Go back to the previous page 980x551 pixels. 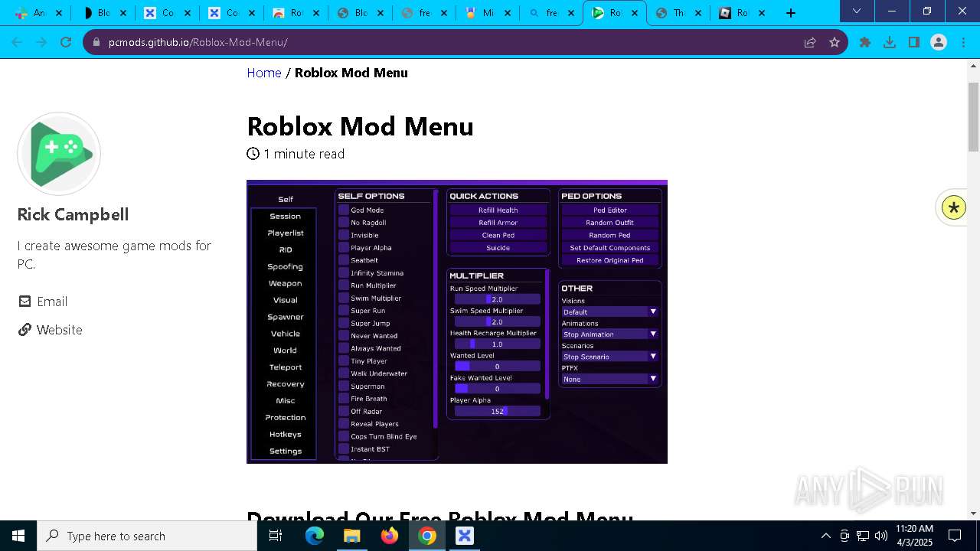click(x=17, y=42)
